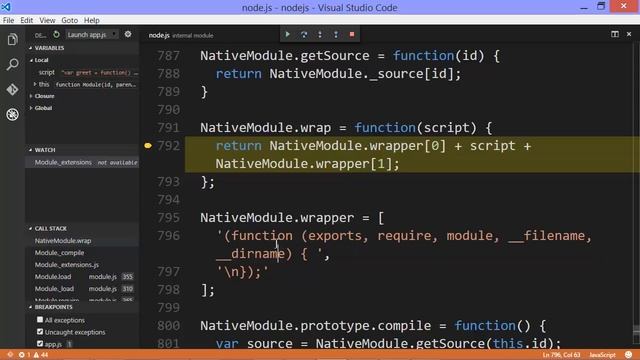
Task: Select NativeModule.wrap stack frame
Action: point(82,241)
